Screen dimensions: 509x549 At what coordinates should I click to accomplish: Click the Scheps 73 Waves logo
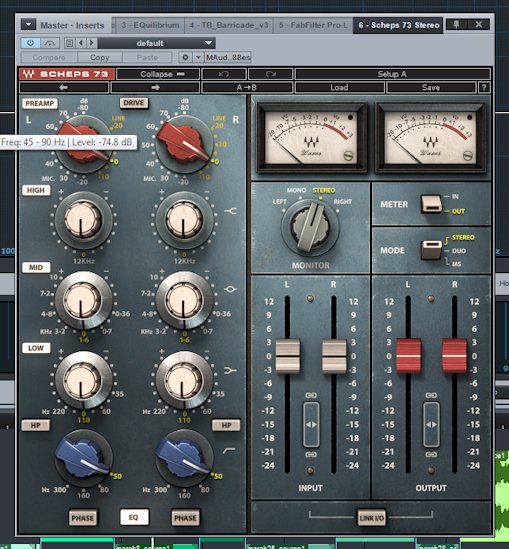pyautogui.click(x=67, y=74)
